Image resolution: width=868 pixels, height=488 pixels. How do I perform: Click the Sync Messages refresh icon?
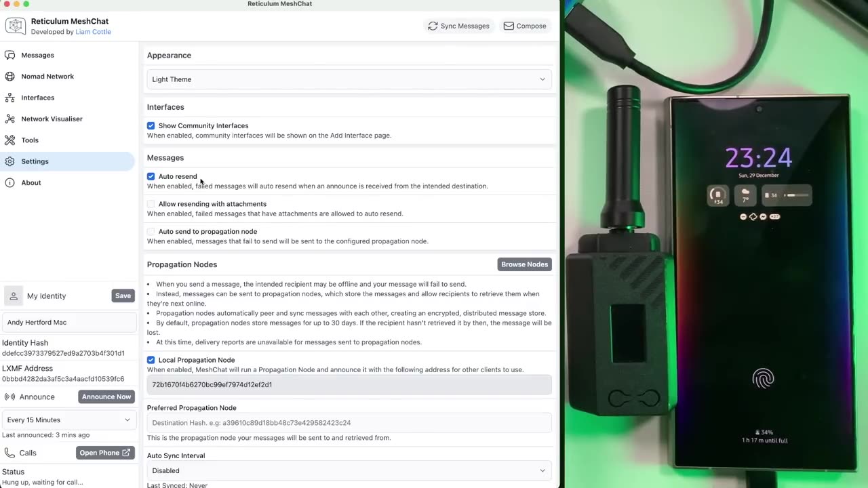point(433,26)
